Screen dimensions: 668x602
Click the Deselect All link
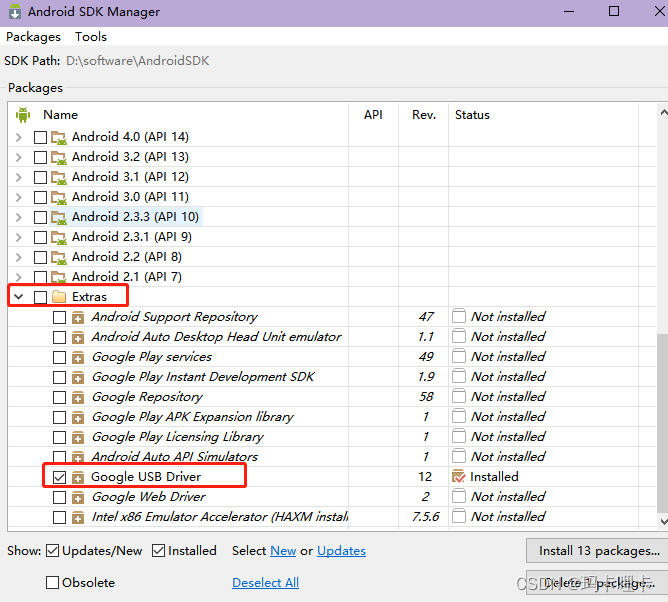265,582
